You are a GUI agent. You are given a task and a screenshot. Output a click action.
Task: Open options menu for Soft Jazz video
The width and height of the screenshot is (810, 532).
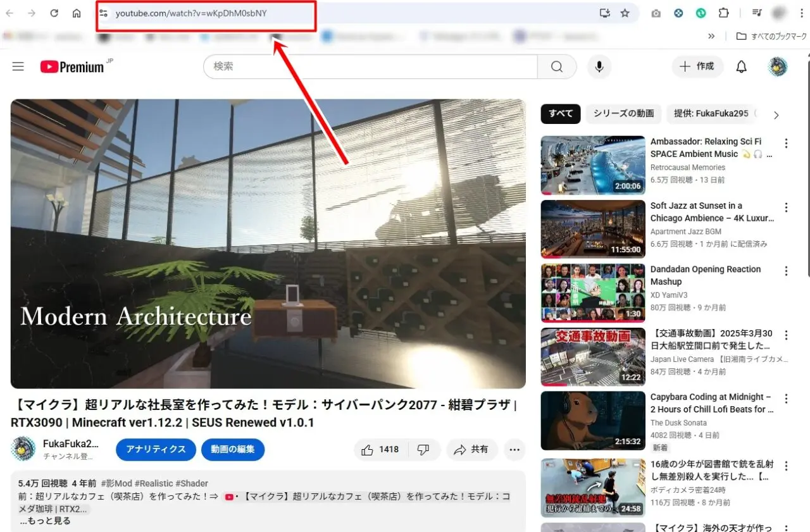[x=787, y=207]
